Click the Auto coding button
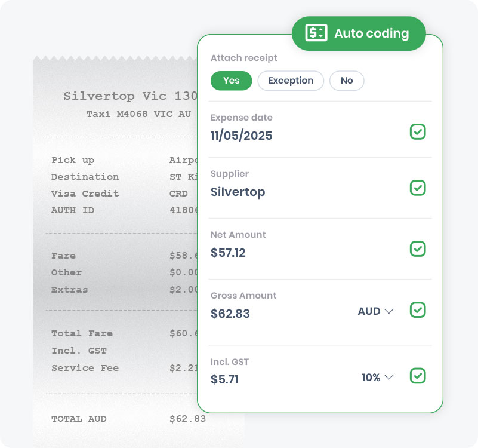 point(358,33)
